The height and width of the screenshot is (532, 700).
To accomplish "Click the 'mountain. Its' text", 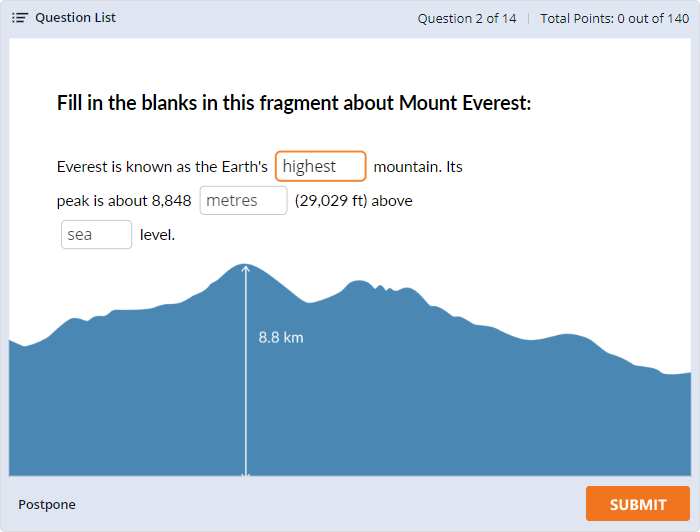I will click(418, 167).
